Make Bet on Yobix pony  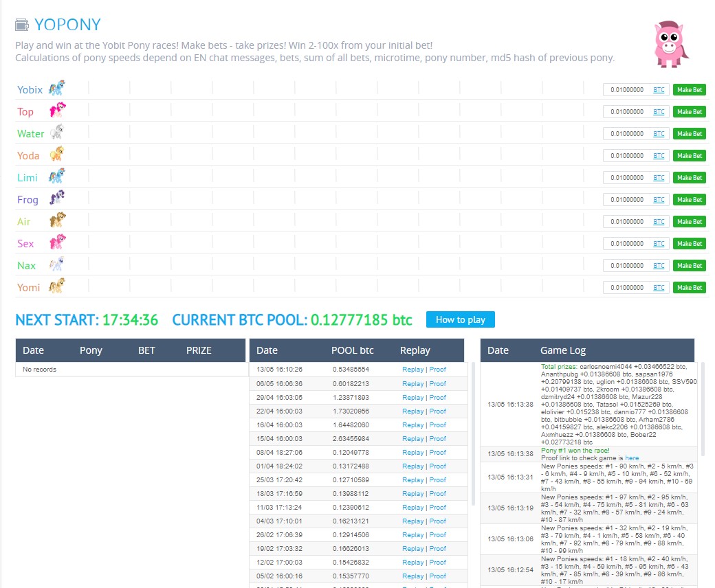pyautogui.click(x=689, y=90)
